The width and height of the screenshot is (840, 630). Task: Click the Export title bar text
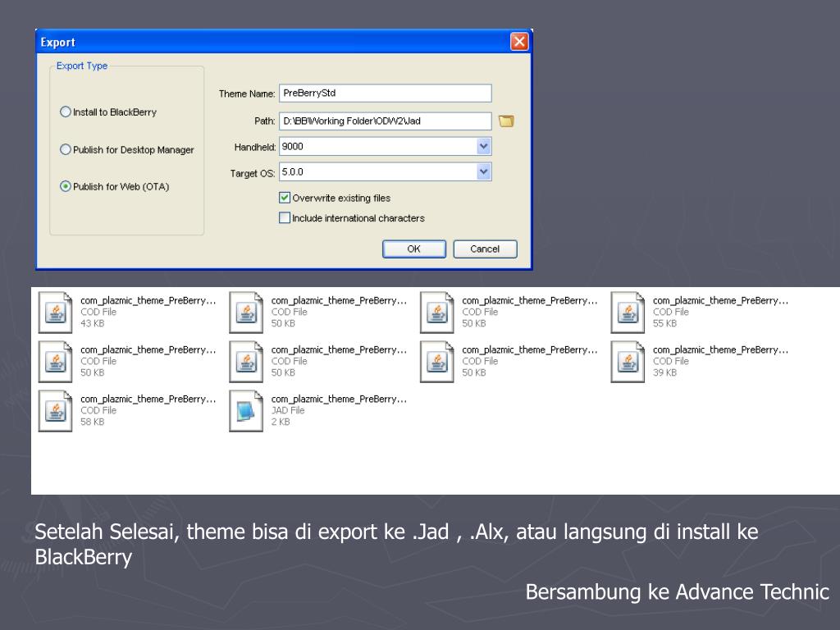(58, 43)
